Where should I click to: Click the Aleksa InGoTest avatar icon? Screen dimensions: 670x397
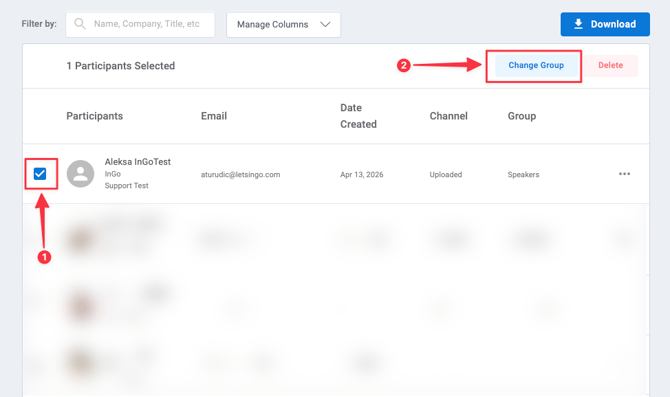click(80, 174)
